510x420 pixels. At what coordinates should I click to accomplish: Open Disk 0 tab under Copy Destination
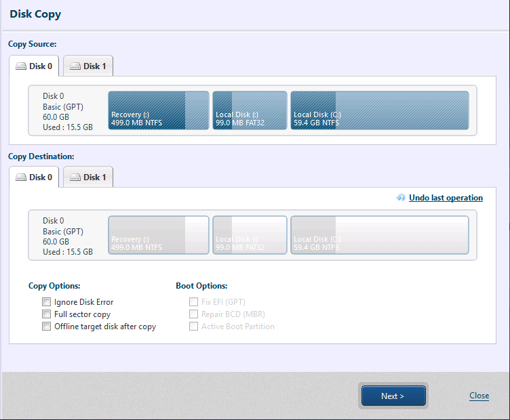tap(34, 177)
